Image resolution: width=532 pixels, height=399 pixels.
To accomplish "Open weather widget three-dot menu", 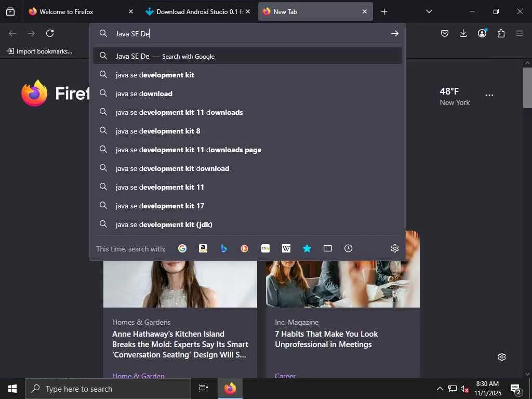I will click(x=489, y=95).
